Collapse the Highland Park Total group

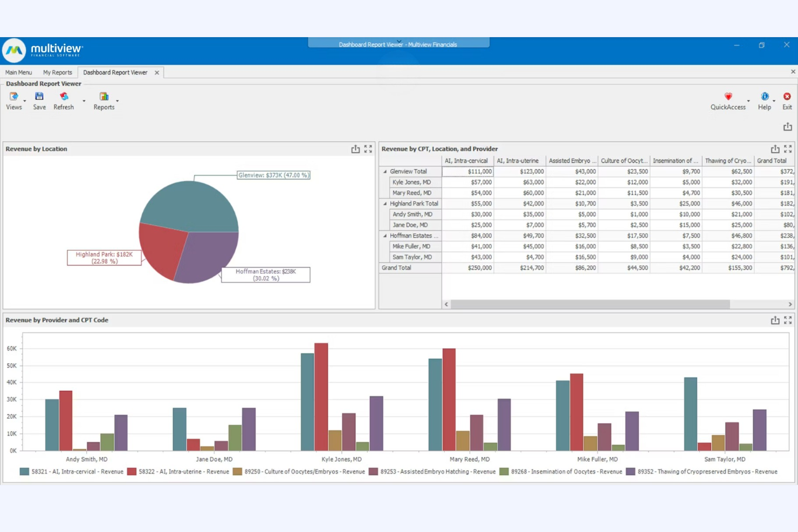[x=384, y=203]
